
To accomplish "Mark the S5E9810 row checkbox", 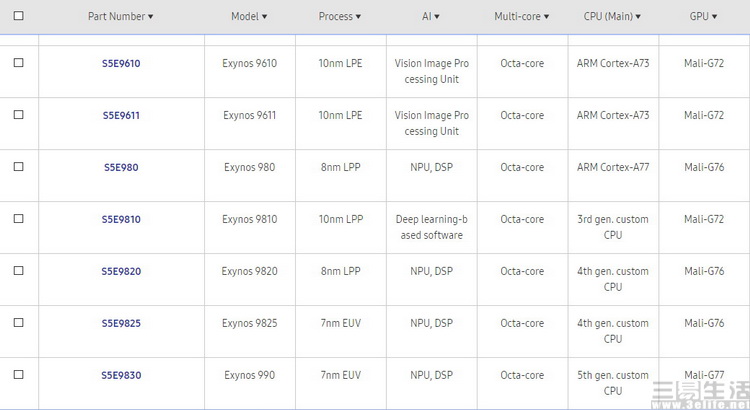I will 19,219.
